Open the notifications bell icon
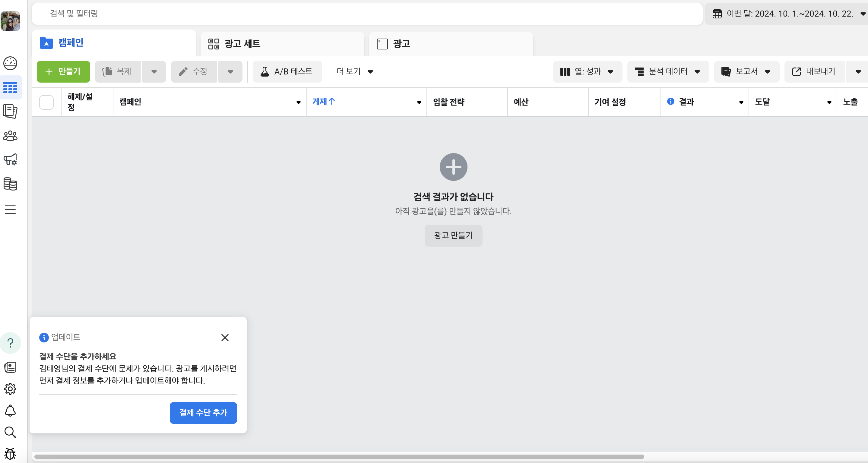The width and height of the screenshot is (868, 463). 10,411
